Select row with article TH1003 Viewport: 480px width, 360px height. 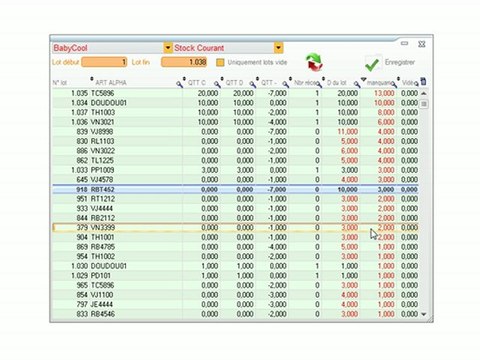pos(235,113)
